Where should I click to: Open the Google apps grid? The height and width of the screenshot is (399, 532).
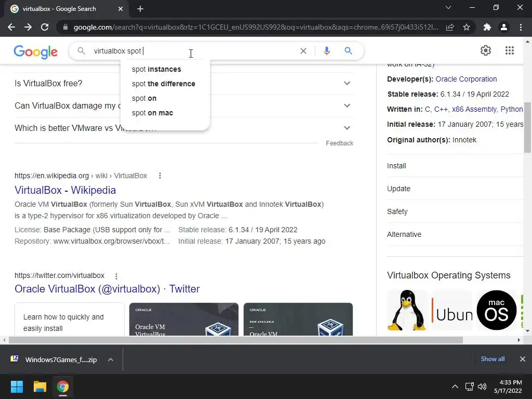tap(509, 50)
